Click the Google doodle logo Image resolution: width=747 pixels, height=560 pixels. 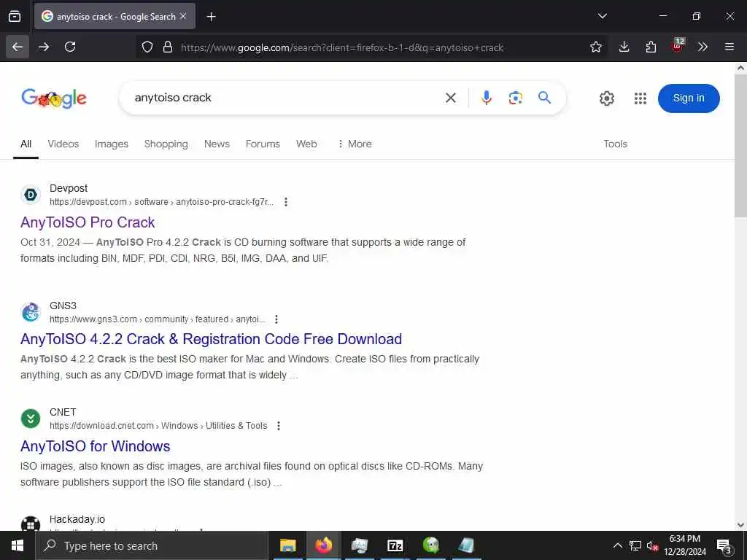coord(54,98)
